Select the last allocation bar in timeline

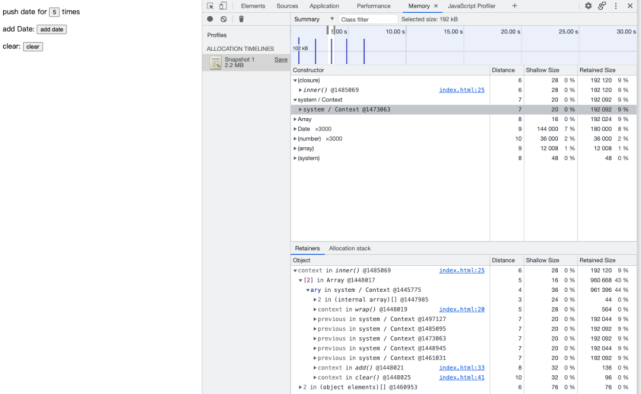(x=364, y=51)
